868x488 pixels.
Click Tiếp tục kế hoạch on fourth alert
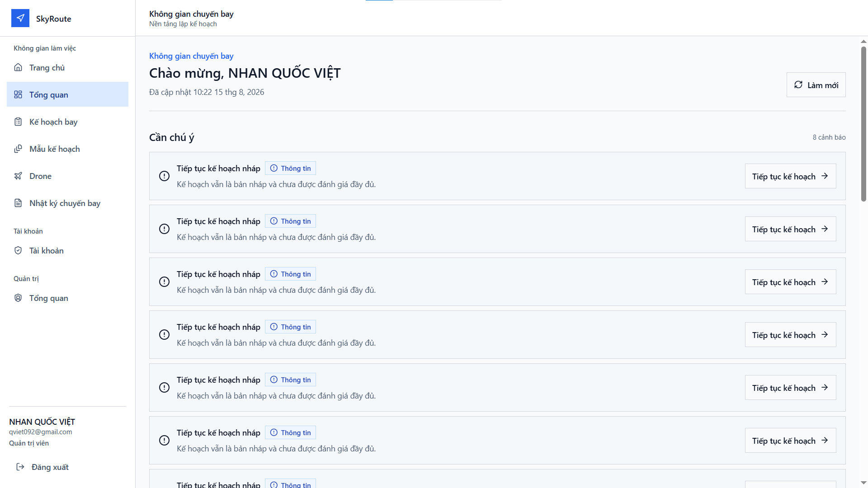[790, 335]
